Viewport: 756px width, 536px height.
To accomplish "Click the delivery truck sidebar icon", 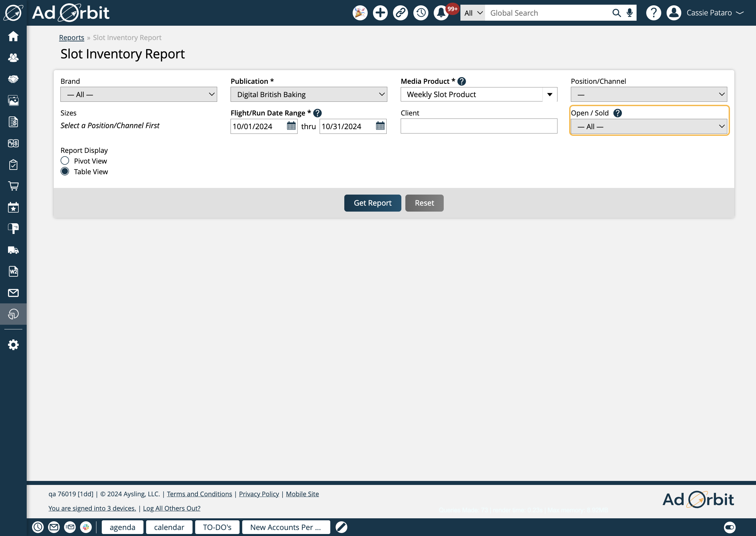I will tap(13, 250).
